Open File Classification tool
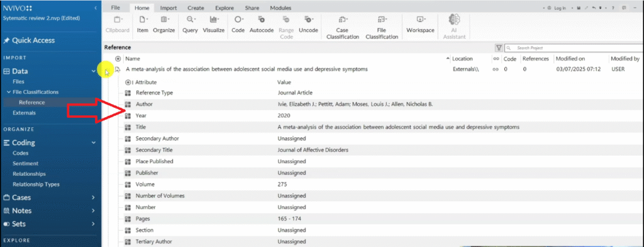Screen dimensions: 644x247 382,28
